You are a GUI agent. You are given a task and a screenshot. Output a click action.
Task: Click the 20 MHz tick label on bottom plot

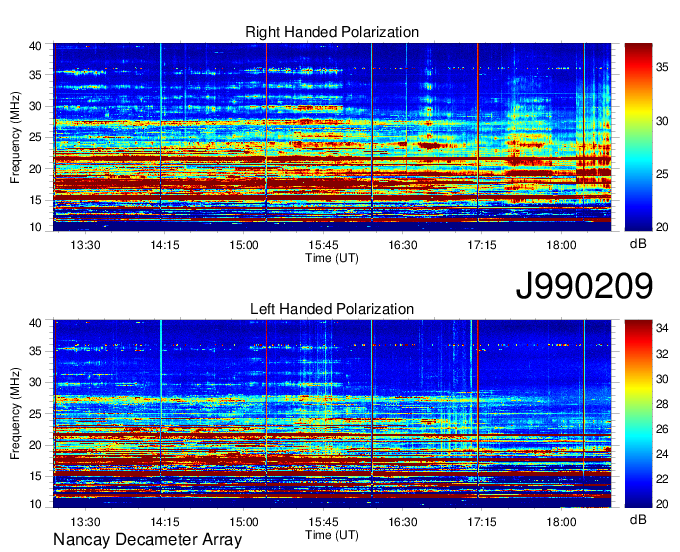click(x=35, y=445)
